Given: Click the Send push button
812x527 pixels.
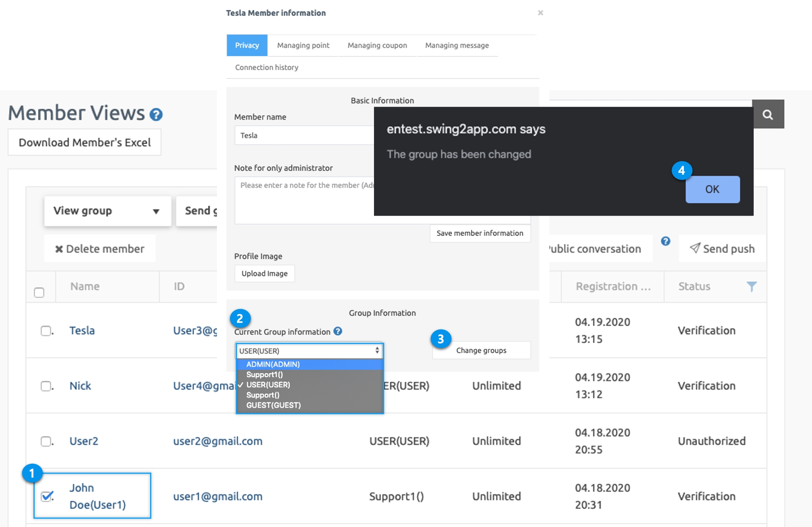Looking at the screenshot, I should click(x=722, y=249).
